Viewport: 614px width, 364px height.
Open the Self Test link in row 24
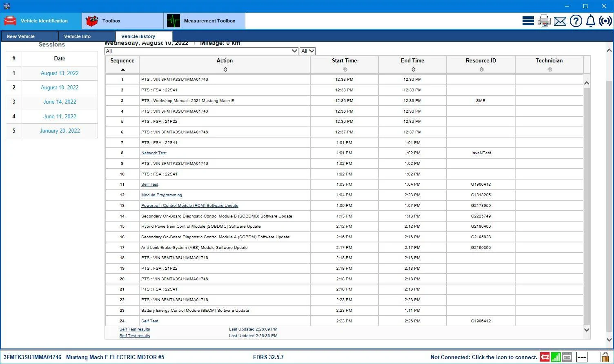149,321
